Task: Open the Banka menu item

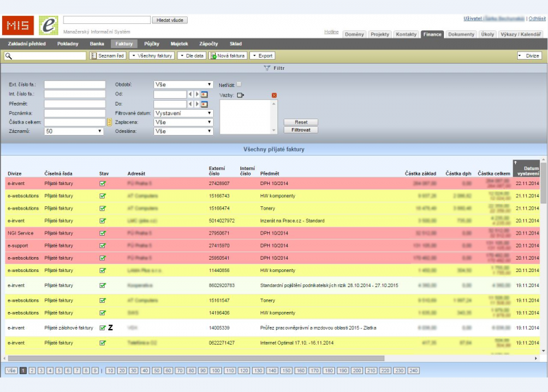Action: click(97, 43)
